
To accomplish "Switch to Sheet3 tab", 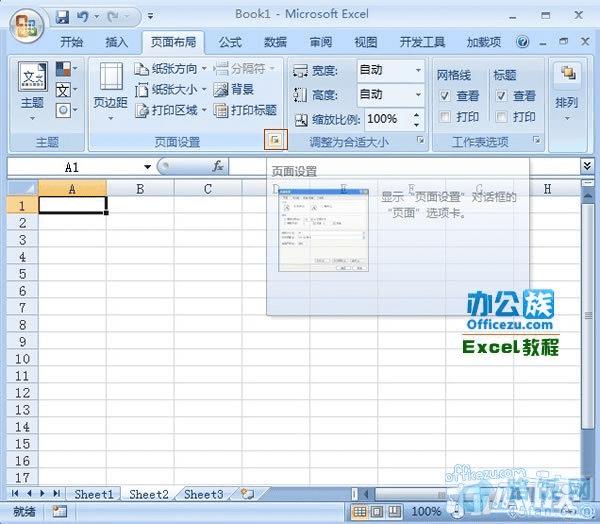I will 204,494.
